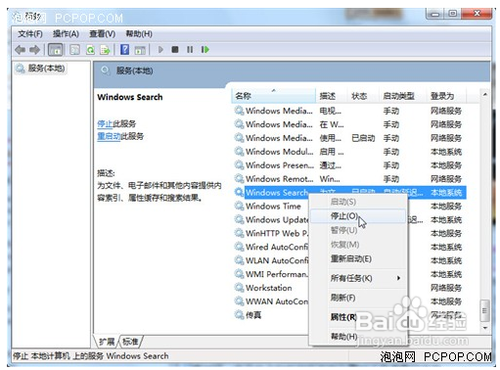Click the gear icon beside 传真 service
The image size is (500, 370).
pos(239,315)
